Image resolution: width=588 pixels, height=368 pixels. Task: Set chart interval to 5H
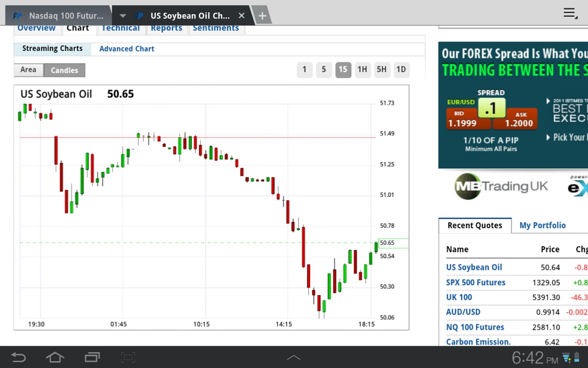382,70
